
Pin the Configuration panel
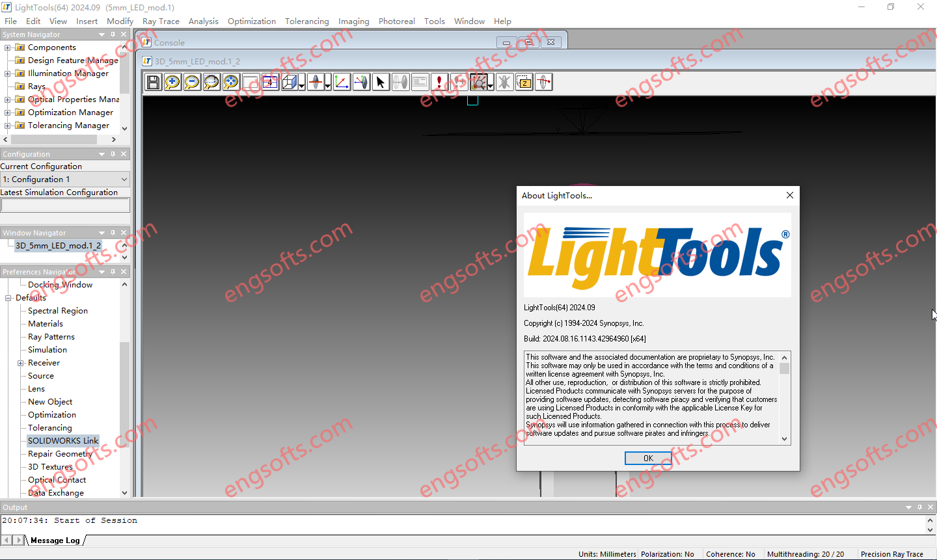click(x=113, y=154)
